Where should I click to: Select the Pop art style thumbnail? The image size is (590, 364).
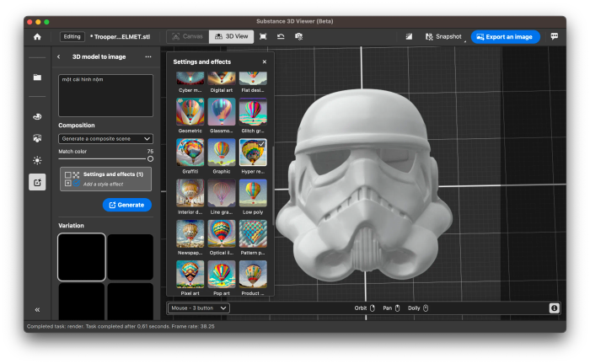point(221,274)
